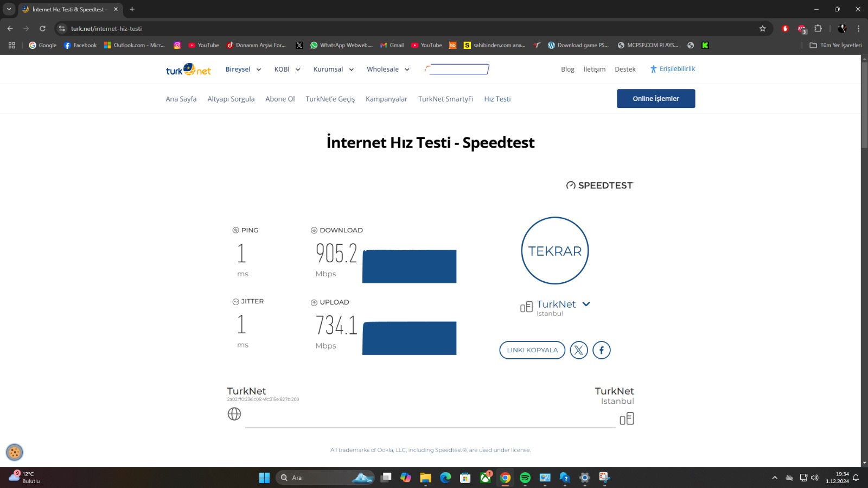This screenshot has height=488, width=868.
Task: Click the address bar URL
Action: click(106, 29)
